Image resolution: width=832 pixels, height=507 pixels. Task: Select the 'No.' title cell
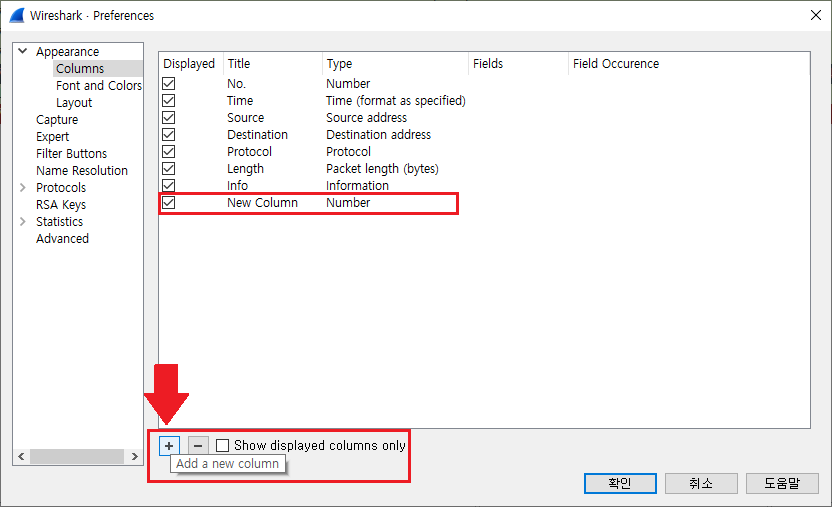click(236, 84)
